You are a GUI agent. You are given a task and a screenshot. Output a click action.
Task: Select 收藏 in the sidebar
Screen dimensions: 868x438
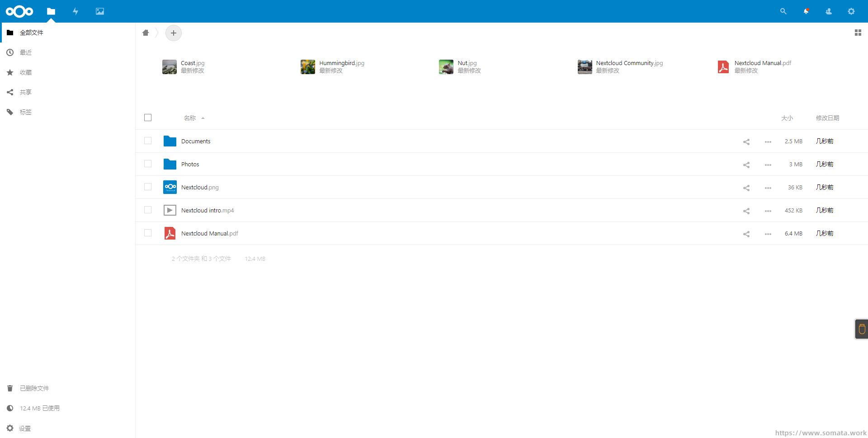pos(68,72)
